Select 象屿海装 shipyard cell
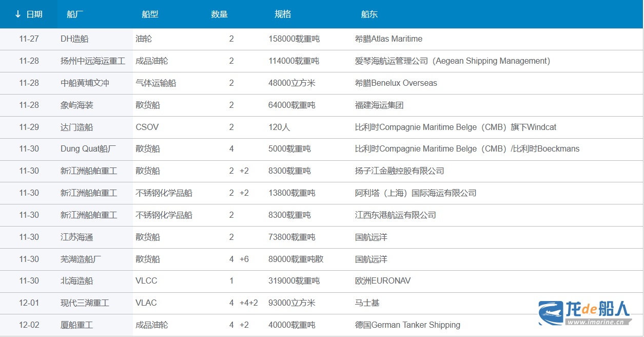The width and height of the screenshot is (644, 337). point(77,105)
